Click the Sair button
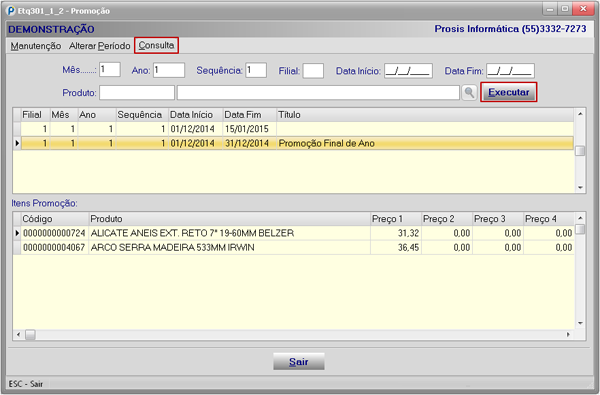This screenshot has height=395, width=600. click(298, 362)
